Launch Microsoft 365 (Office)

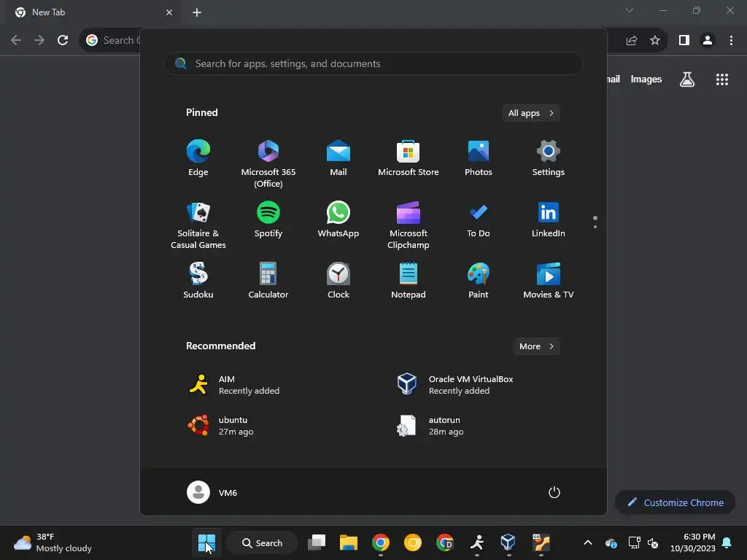point(268,163)
